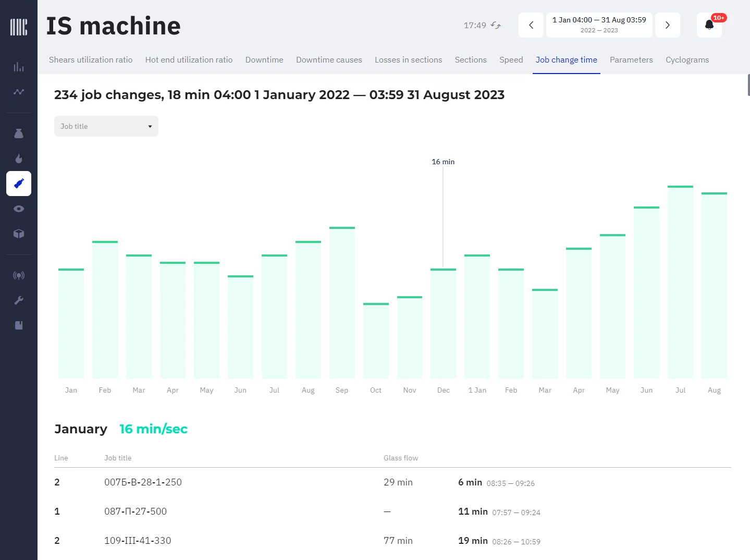The image size is (750, 560).
Task: Switch to the Cyclograms tab
Action: coord(687,60)
